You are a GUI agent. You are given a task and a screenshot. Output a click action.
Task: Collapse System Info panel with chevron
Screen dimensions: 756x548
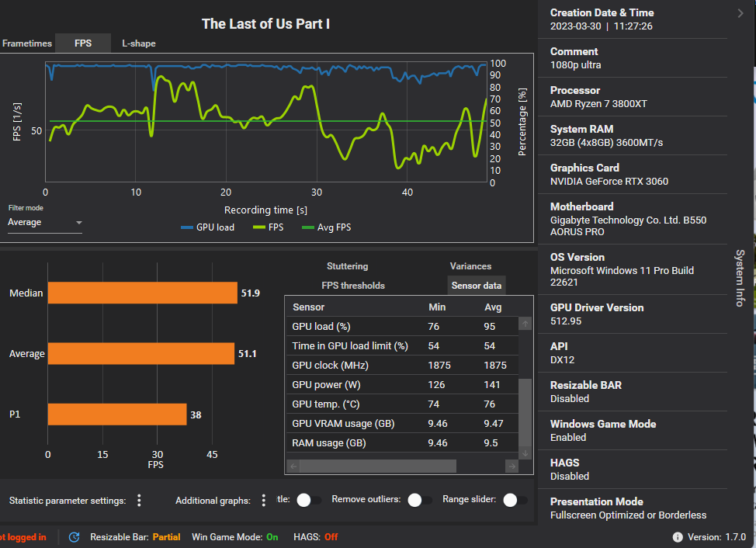coord(740,13)
